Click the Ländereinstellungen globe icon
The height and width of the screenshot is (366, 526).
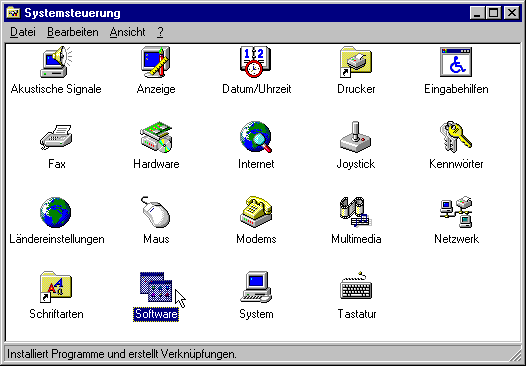click(x=56, y=212)
